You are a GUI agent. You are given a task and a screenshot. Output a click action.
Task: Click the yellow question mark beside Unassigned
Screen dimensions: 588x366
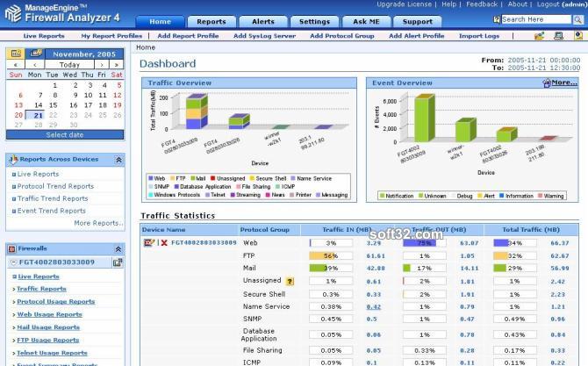pos(290,281)
